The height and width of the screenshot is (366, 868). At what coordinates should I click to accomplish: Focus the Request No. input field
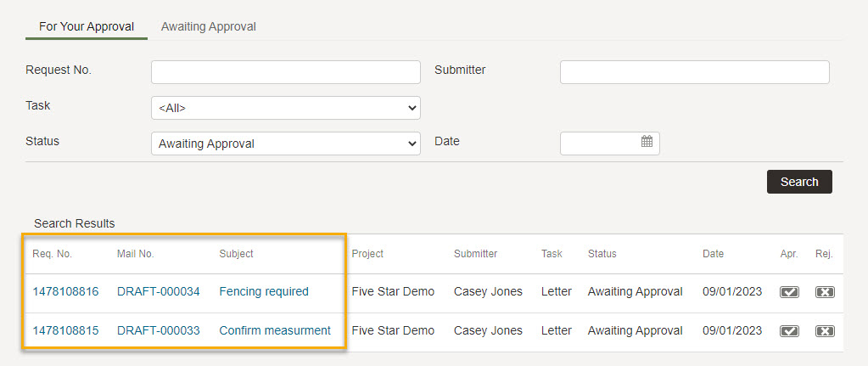coord(286,72)
